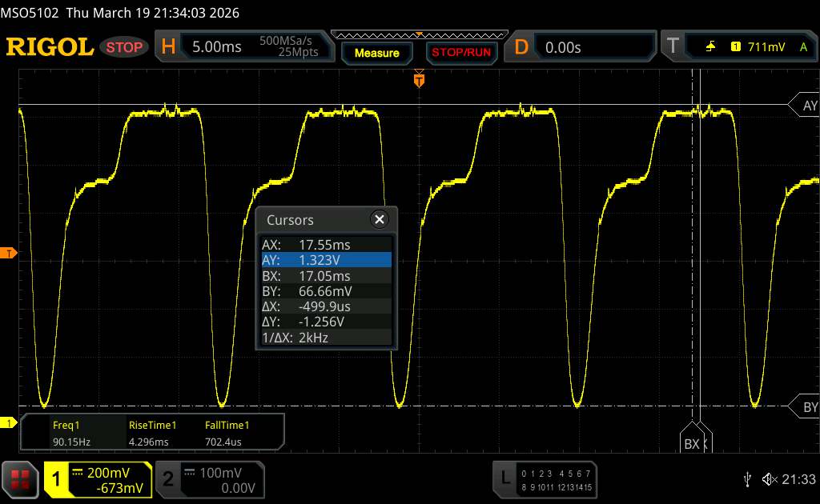Click the Freq1 measurement readout
The image size is (820, 504).
point(67,433)
